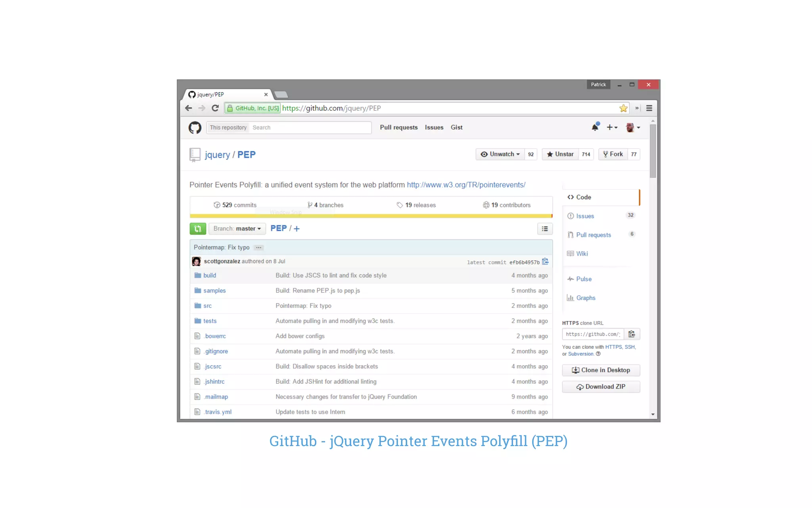This screenshot has height=508, width=812.
Task: Open the Graphs tab in sidebar
Action: click(601, 298)
